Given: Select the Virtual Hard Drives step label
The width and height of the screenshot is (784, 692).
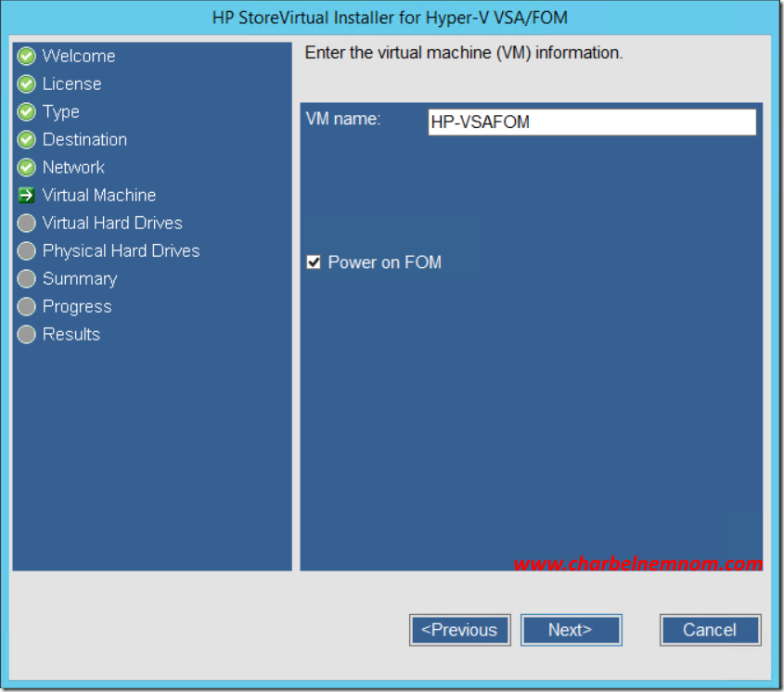Looking at the screenshot, I should [112, 223].
